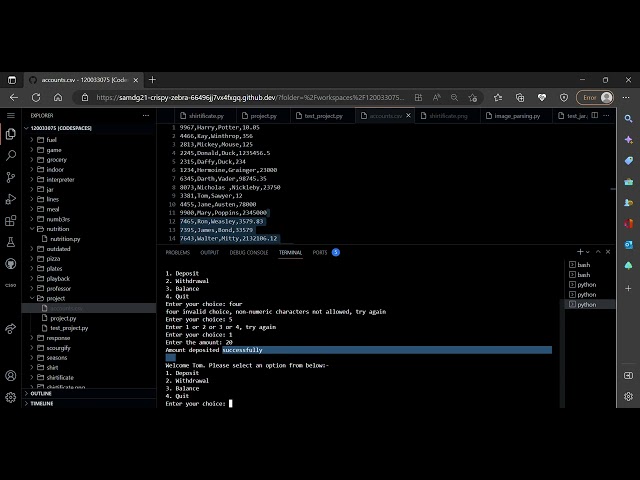Open the new terminal launch profile dropdown
The height and width of the screenshot is (480, 640).
(x=588, y=252)
